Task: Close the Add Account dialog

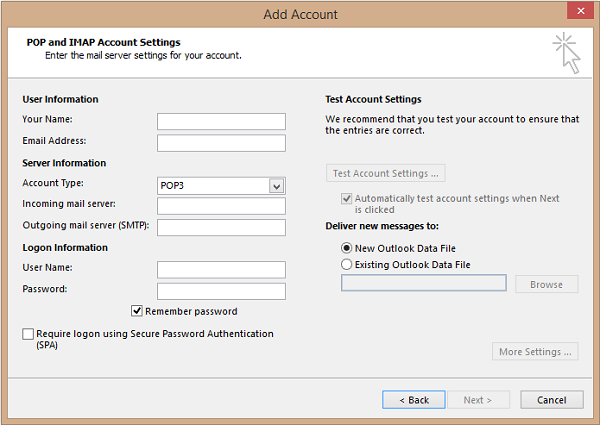Action: click(x=580, y=11)
